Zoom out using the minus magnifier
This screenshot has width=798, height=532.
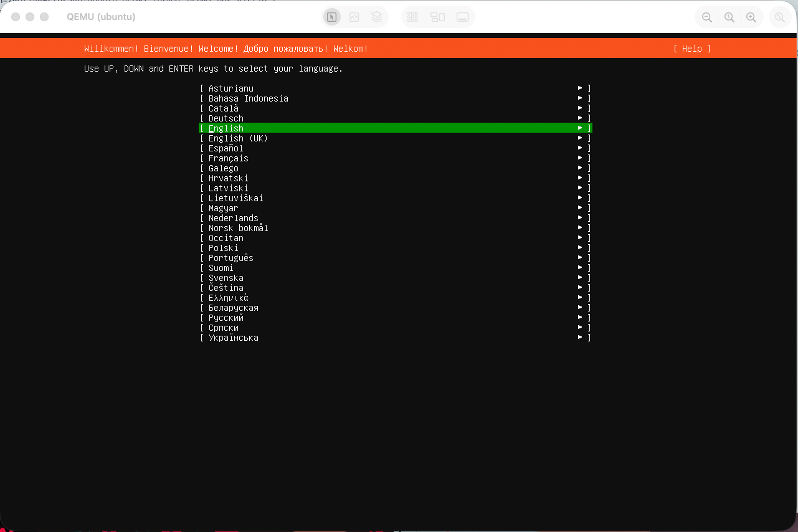coord(707,17)
